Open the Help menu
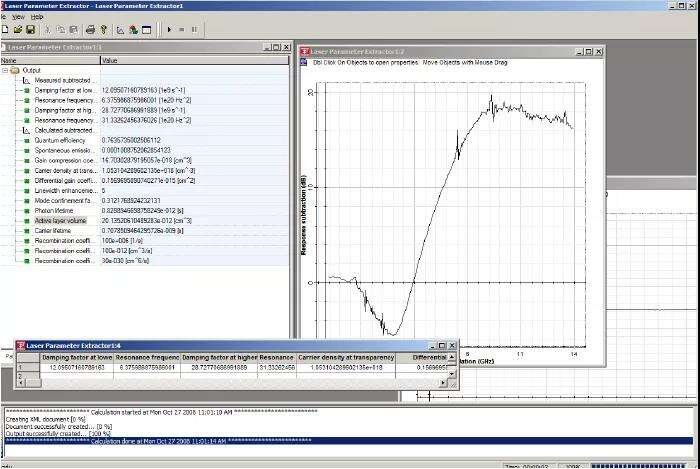Image resolution: width=700 pixels, height=469 pixels. click(37, 17)
